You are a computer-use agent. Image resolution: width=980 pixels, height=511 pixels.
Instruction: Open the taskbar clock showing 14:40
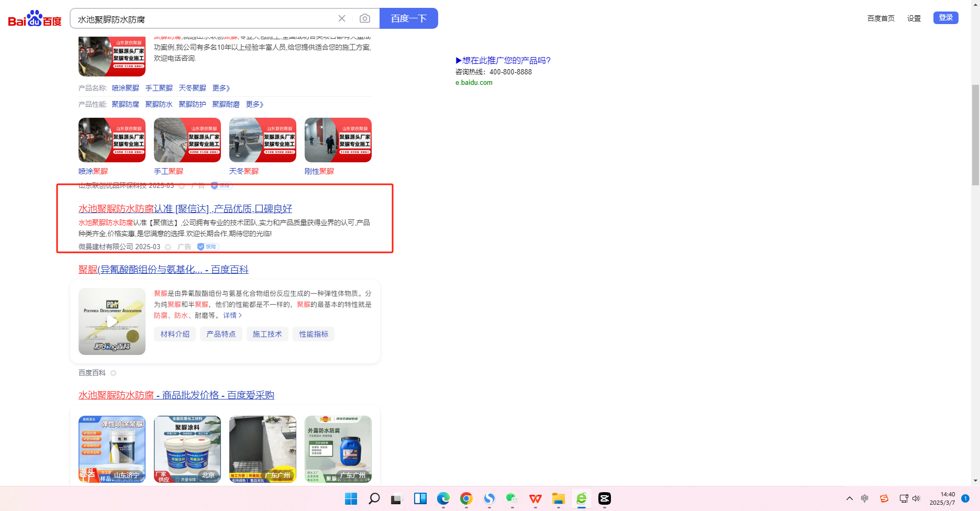tap(942, 498)
